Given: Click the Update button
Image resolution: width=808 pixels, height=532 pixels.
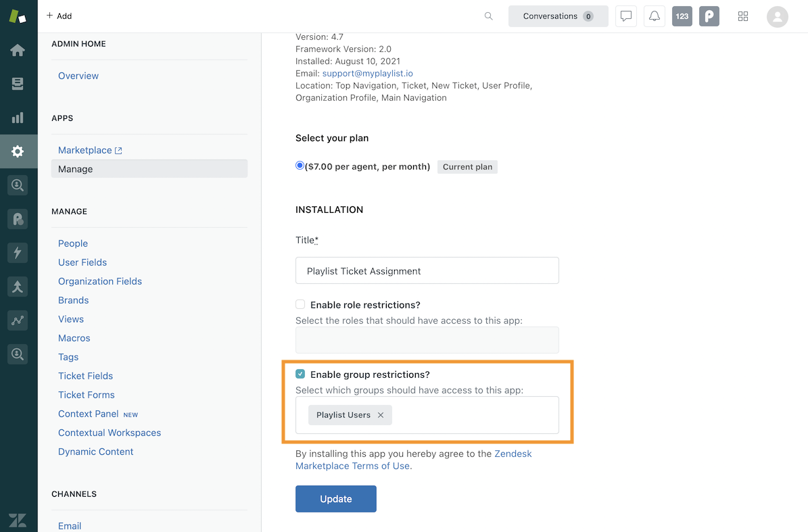Looking at the screenshot, I should point(335,499).
